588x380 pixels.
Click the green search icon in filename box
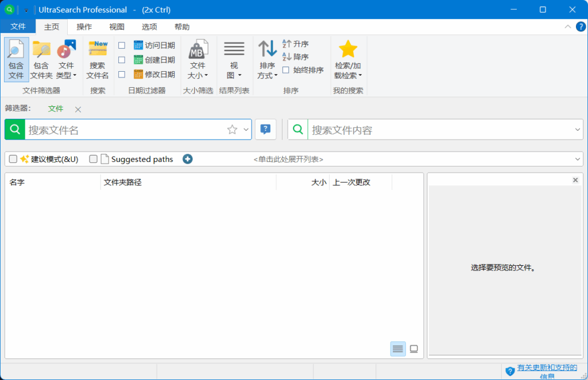(x=14, y=129)
